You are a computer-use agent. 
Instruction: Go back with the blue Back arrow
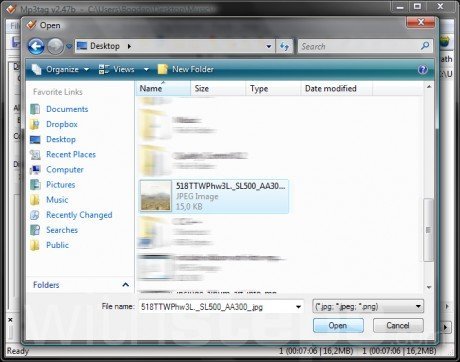point(36,46)
